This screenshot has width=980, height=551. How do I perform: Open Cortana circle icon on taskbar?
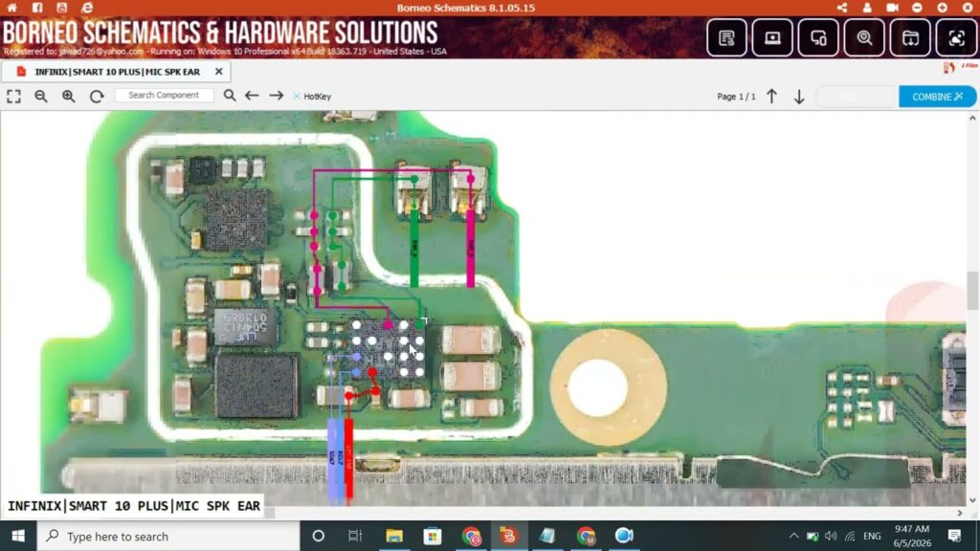click(318, 536)
